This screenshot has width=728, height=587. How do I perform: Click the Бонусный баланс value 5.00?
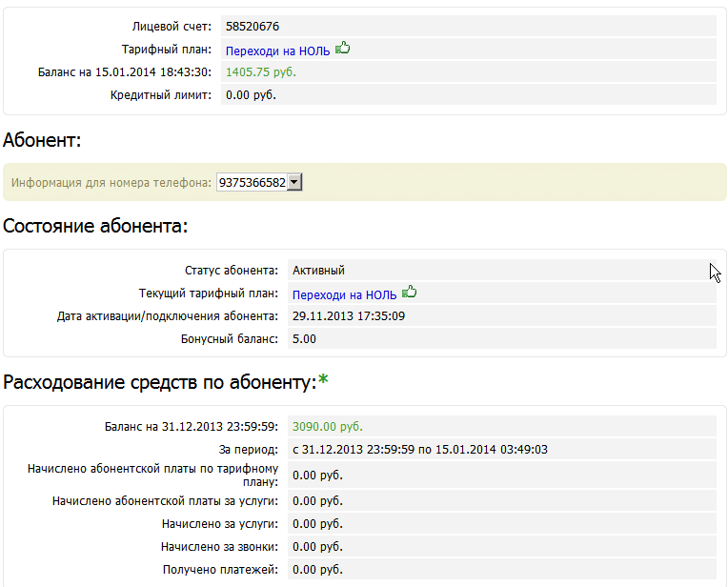[304, 338]
